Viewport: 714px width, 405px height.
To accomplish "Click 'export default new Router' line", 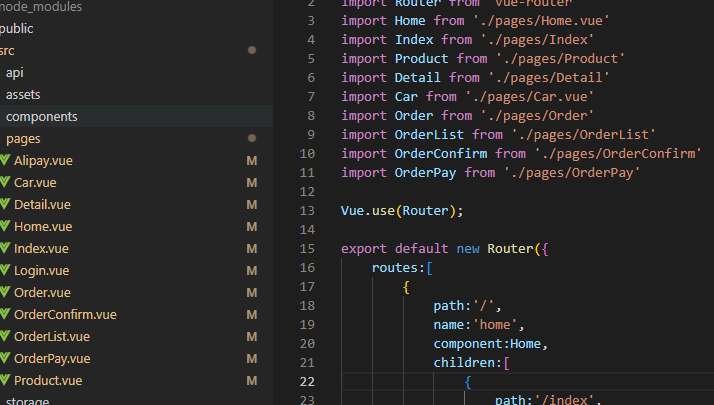I will (x=445, y=249).
